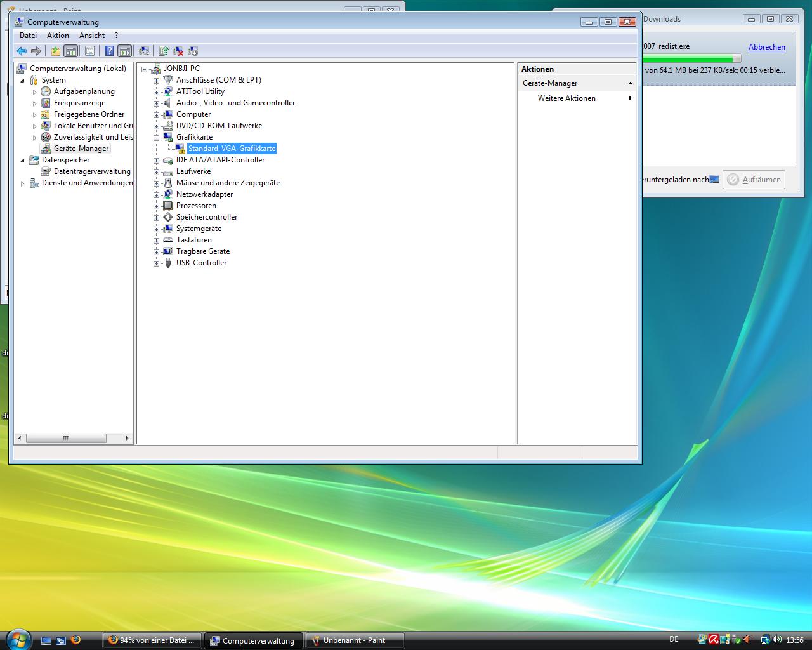Open the ? help menu

[x=116, y=36]
